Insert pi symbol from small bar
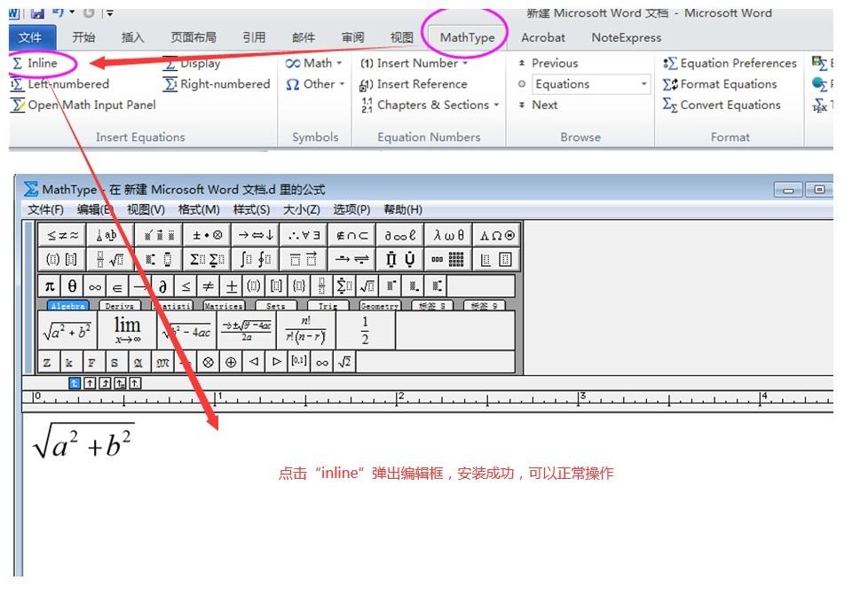This screenshot has width=868, height=596. point(50,286)
